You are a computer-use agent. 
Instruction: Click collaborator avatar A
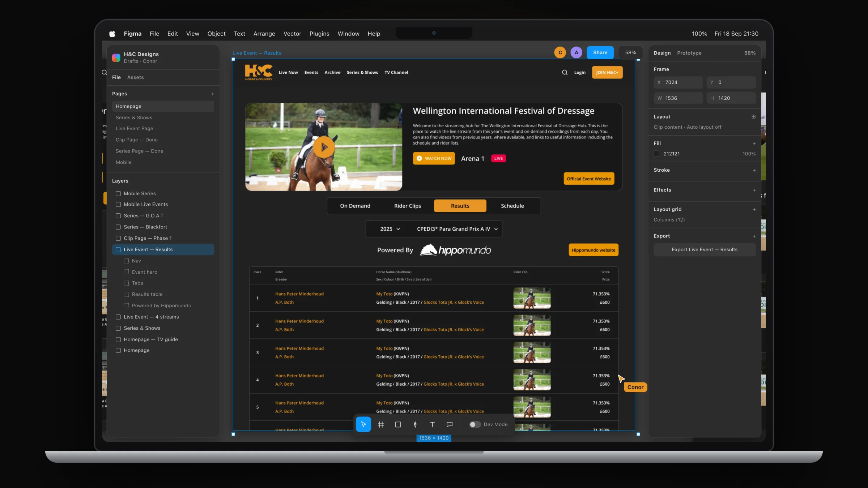pos(576,52)
